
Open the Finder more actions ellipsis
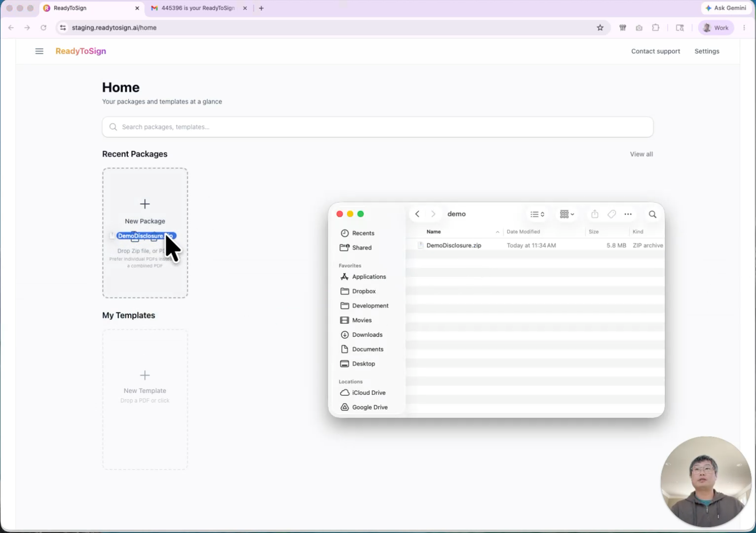click(628, 214)
